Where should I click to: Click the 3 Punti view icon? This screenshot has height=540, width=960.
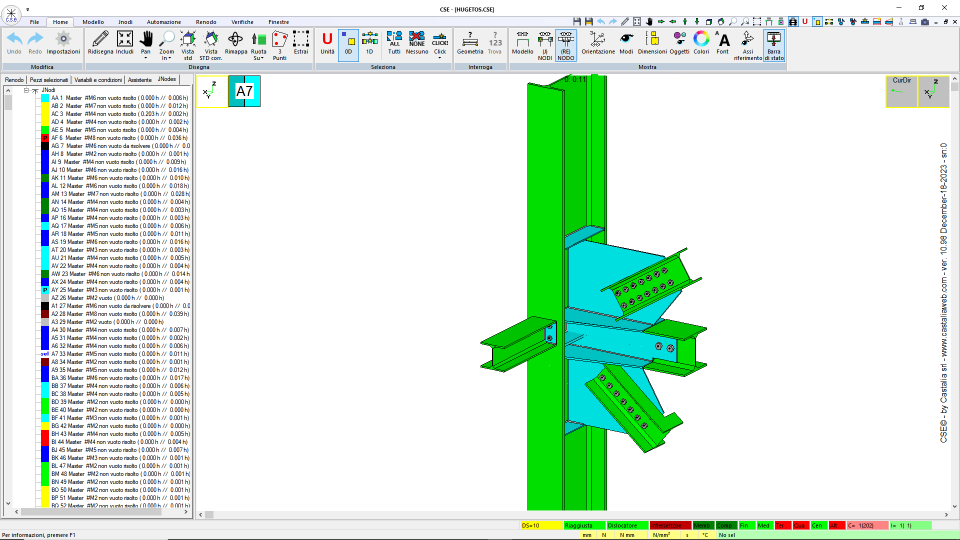[x=279, y=40]
